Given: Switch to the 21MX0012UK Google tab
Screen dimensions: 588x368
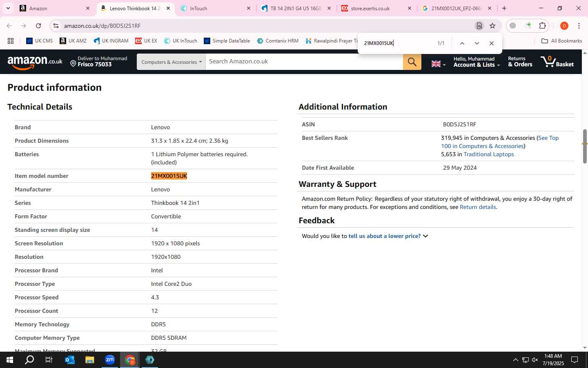Looking at the screenshot, I should 457,8.
